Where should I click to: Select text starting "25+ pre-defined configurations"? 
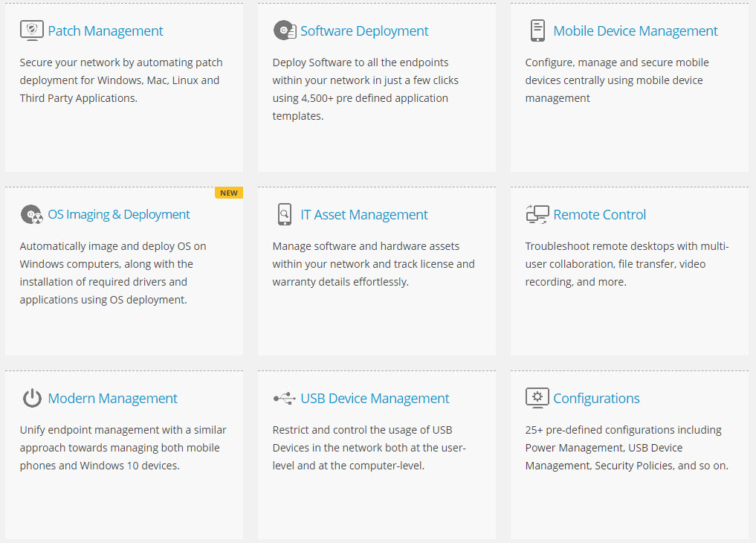(x=627, y=448)
